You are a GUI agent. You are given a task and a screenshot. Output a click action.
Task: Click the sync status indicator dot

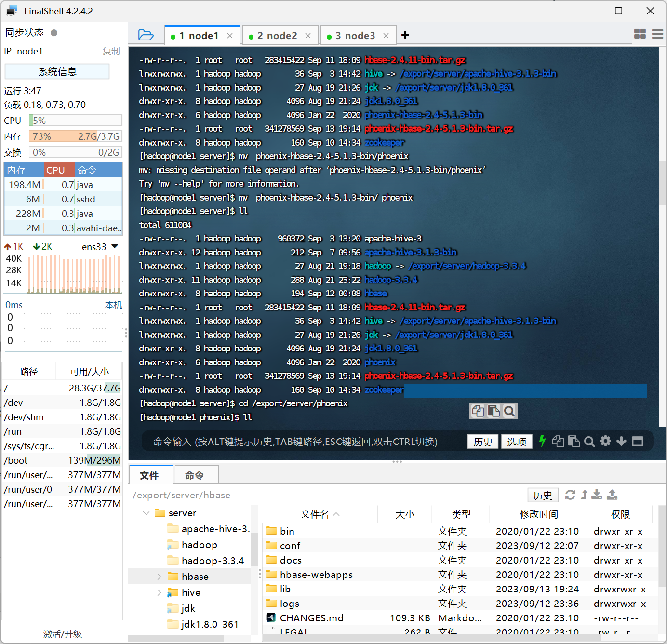pos(54,33)
